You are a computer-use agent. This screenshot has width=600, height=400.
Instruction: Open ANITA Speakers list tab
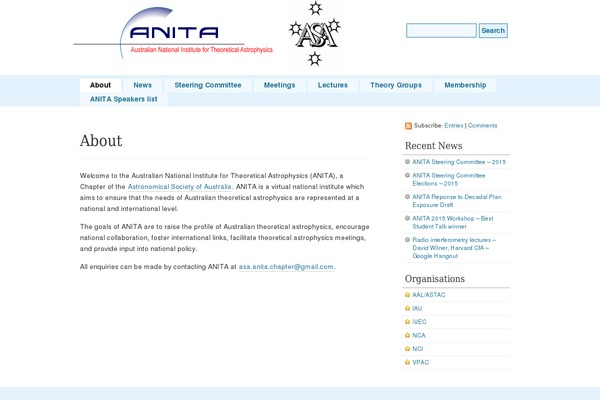124,99
